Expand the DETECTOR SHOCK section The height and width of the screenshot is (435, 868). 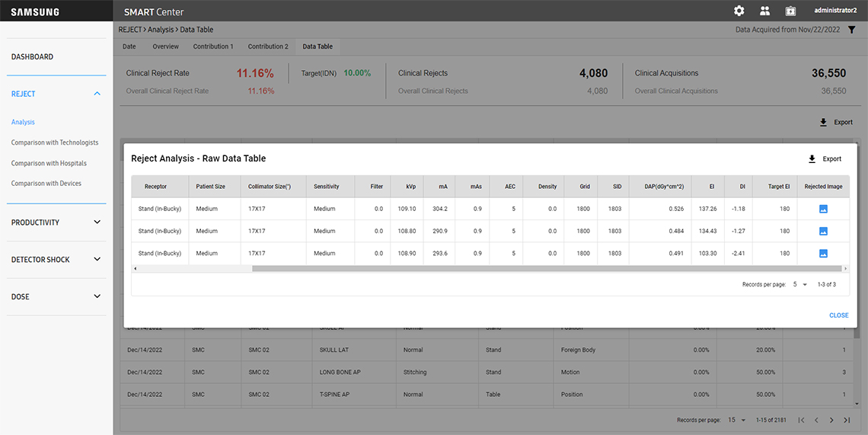point(97,260)
